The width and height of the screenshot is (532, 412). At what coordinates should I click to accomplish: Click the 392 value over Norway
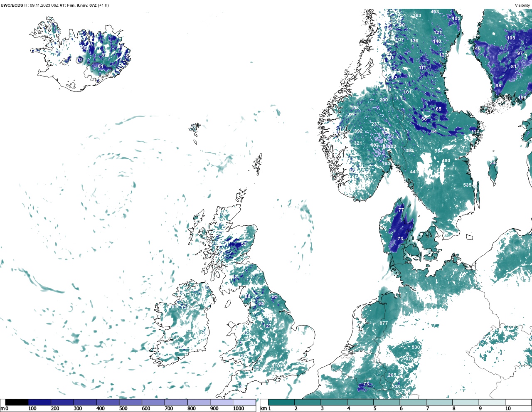(x=358, y=131)
